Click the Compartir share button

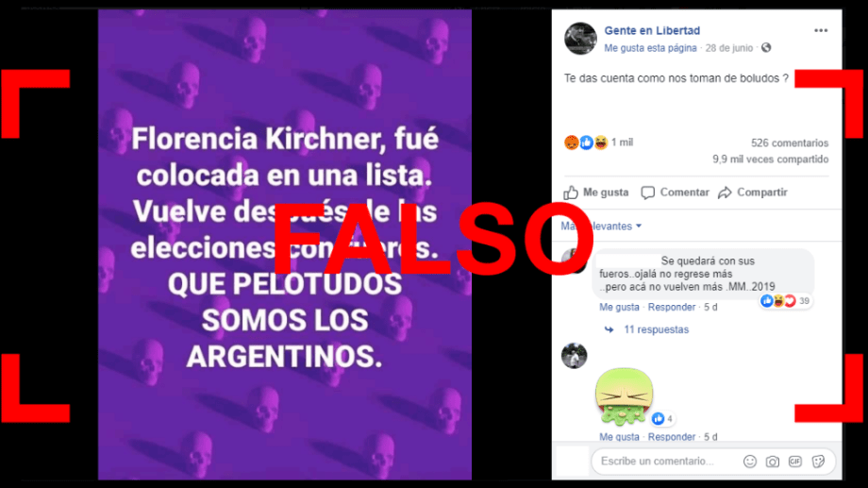tap(753, 193)
